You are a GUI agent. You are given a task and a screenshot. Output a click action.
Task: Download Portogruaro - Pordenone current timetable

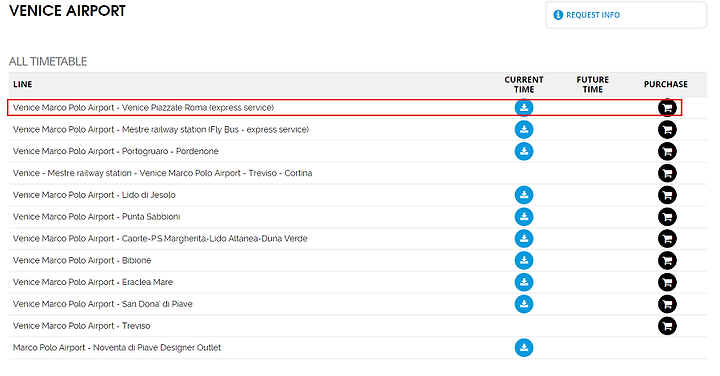523,151
